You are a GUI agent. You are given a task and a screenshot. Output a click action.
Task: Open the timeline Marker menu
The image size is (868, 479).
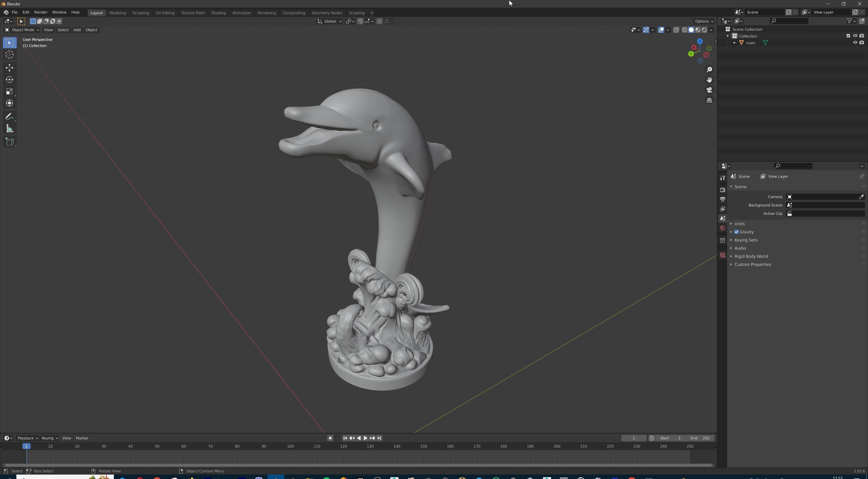(82, 438)
